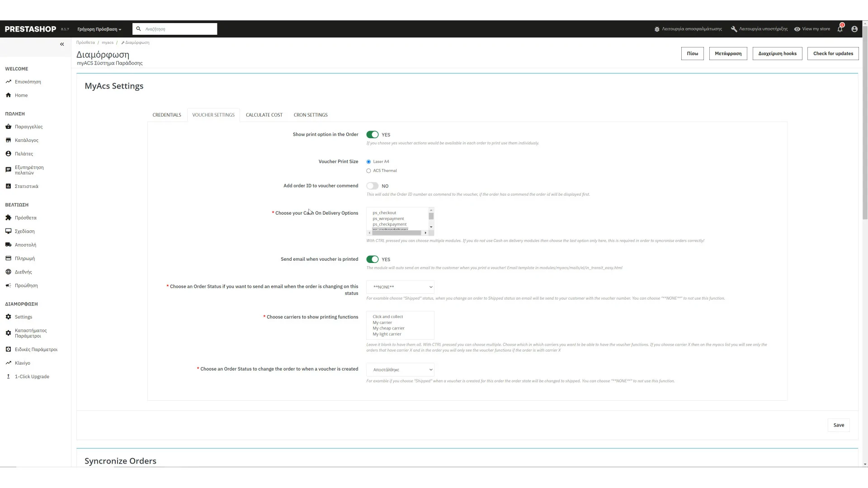Enable Add order ID to voucher comment
The width and height of the screenshot is (868, 488).
tap(372, 186)
